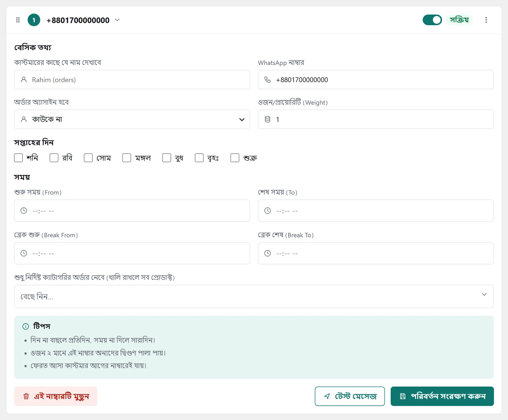This screenshot has height=420, width=508.
Task: Tick the শুক্র day checkbox
Action: coord(235,158)
